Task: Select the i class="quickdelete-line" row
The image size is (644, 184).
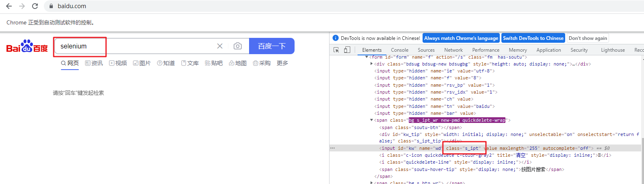Action: coord(455,162)
